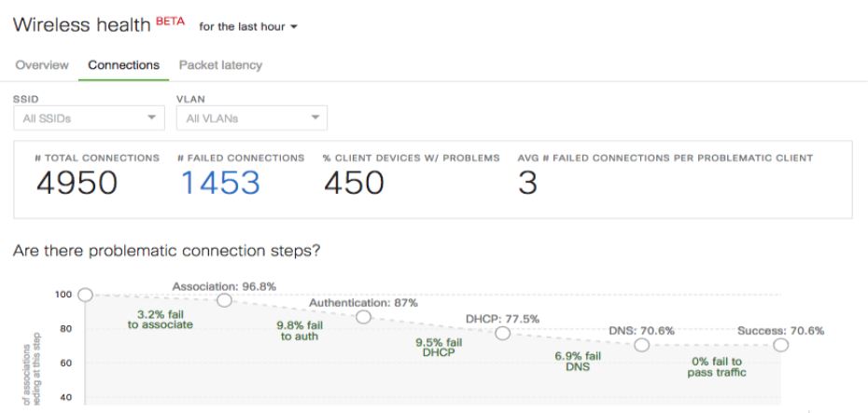Switch to the Packet latency tab
The height and width of the screenshot is (413, 868).
pos(220,65)
